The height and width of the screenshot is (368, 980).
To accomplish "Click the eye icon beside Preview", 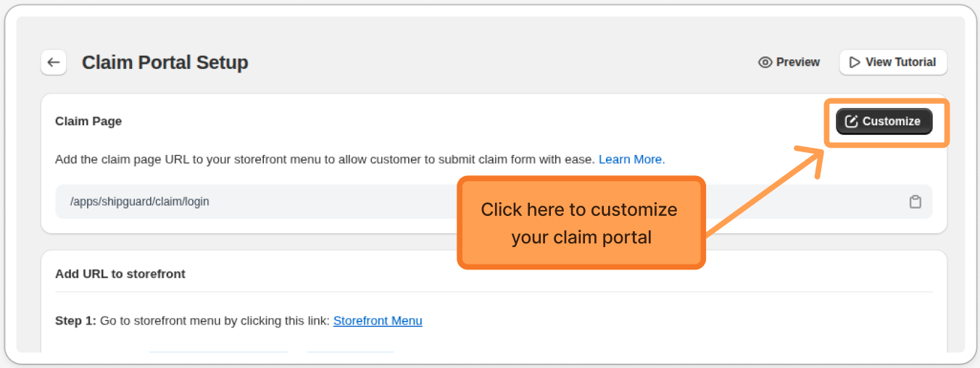I will point(765,62).
